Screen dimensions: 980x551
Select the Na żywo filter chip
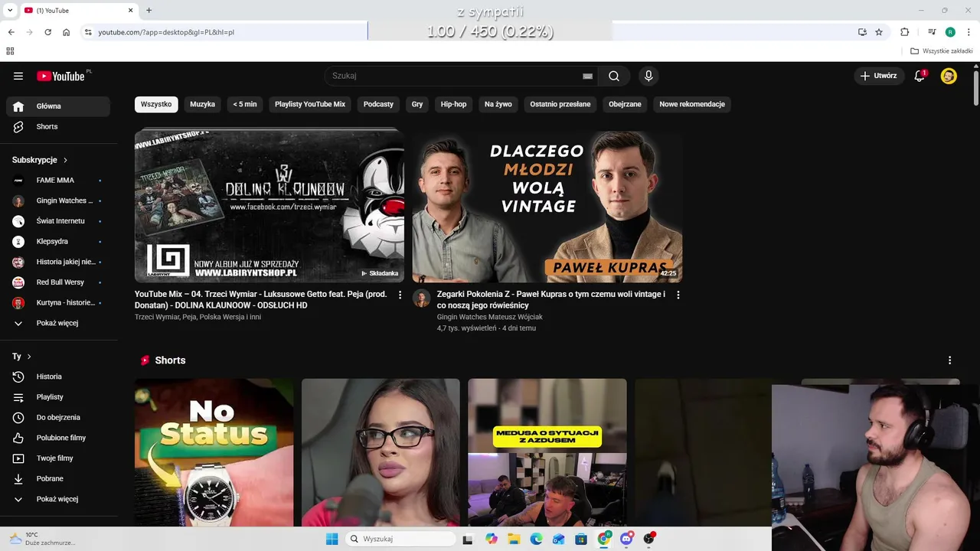point(498,104)
